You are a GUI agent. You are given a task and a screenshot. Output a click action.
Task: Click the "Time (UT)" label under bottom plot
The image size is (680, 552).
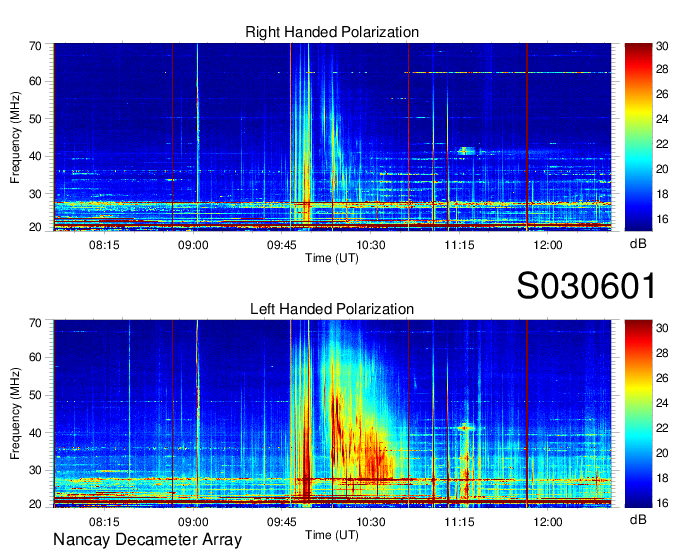point(332,535)
